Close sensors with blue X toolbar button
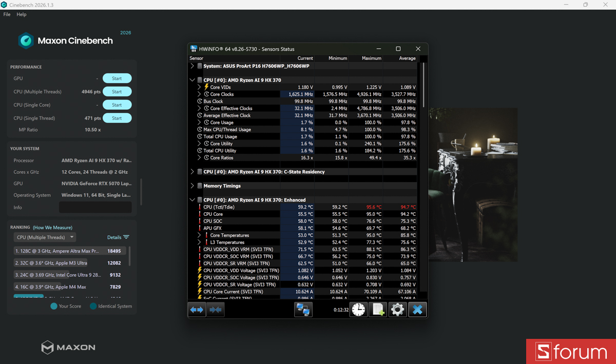616x364 pixels. (417, 310)
